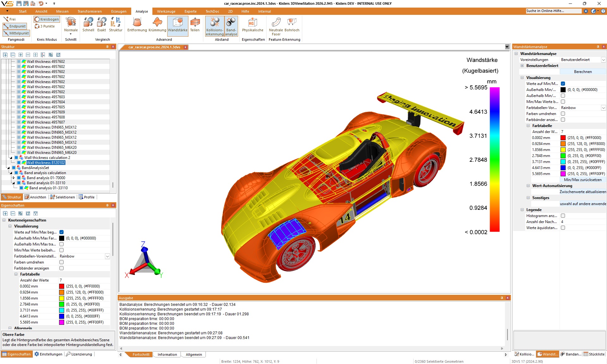The width and height of the screenshot is (607, 364).
Task: Apply selection to others via uswahl auf andere anwende
Action: tap(583, 204)
